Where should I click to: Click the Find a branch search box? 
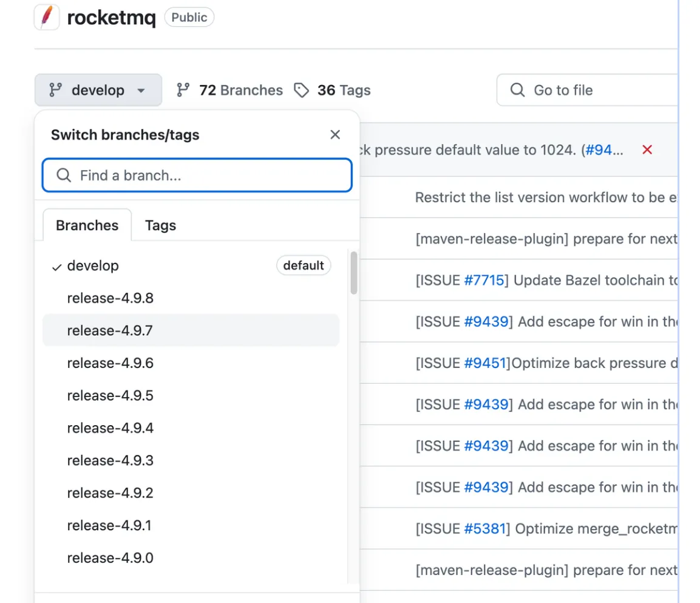[197, 175]
